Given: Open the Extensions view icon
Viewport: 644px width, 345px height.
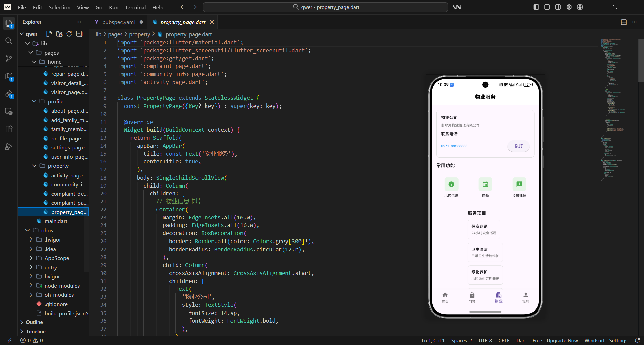Looking at the screenshot, I should pos(9,129).
